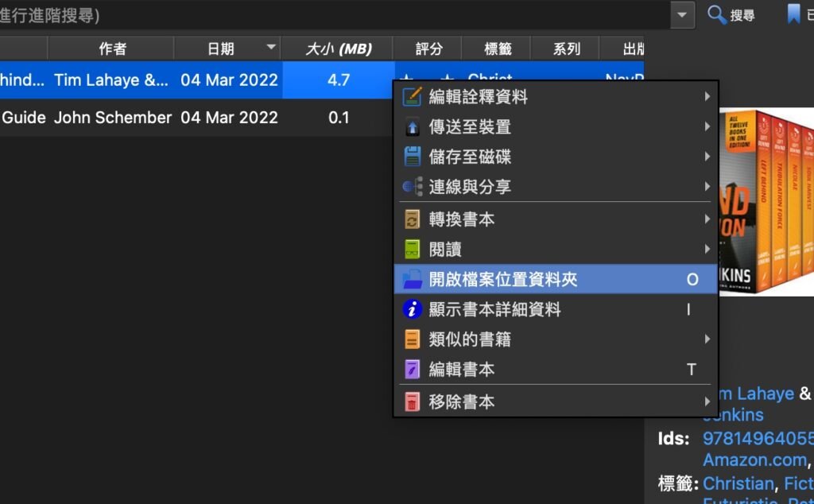Click the 顯示書本詳細資料 info icon
814x504 pixels.
point(412,309)
